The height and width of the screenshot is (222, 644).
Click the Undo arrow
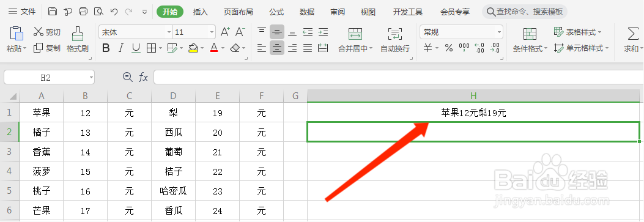[x=114, y=12]
